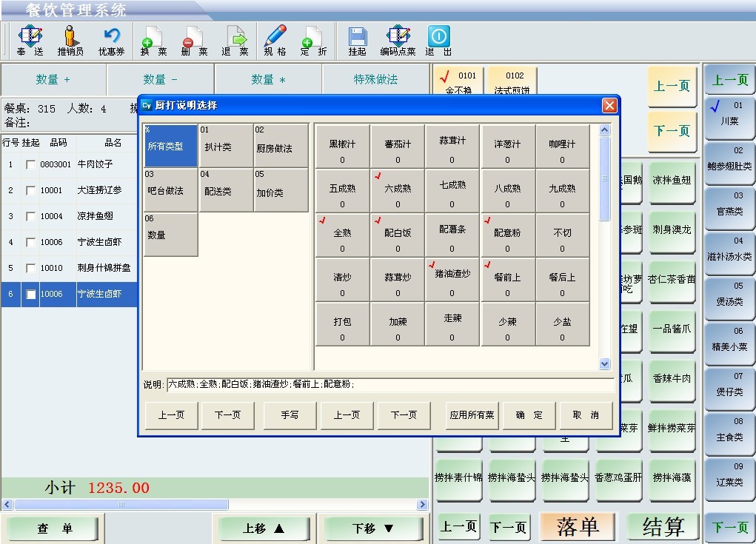The image size is (756, 544).
Task: Click 手写 handwriting button
Action: (x=290, y=415)
